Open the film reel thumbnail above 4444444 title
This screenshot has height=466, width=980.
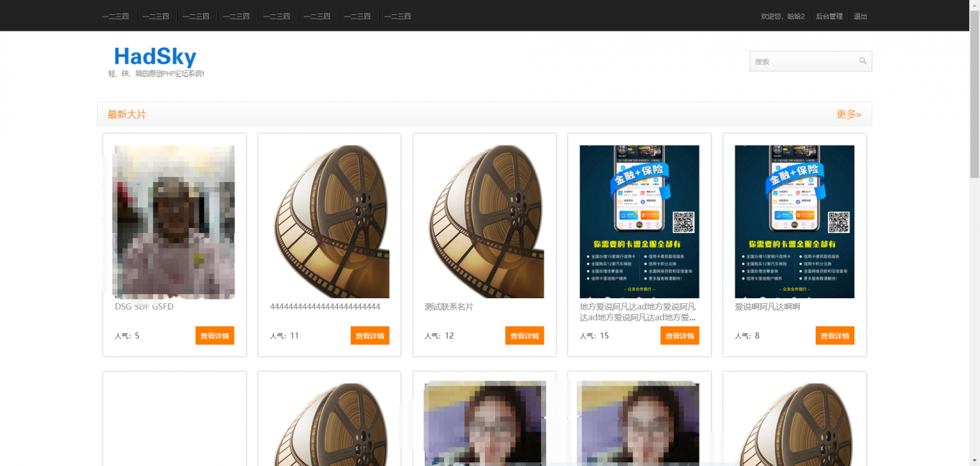click(329, 222)
